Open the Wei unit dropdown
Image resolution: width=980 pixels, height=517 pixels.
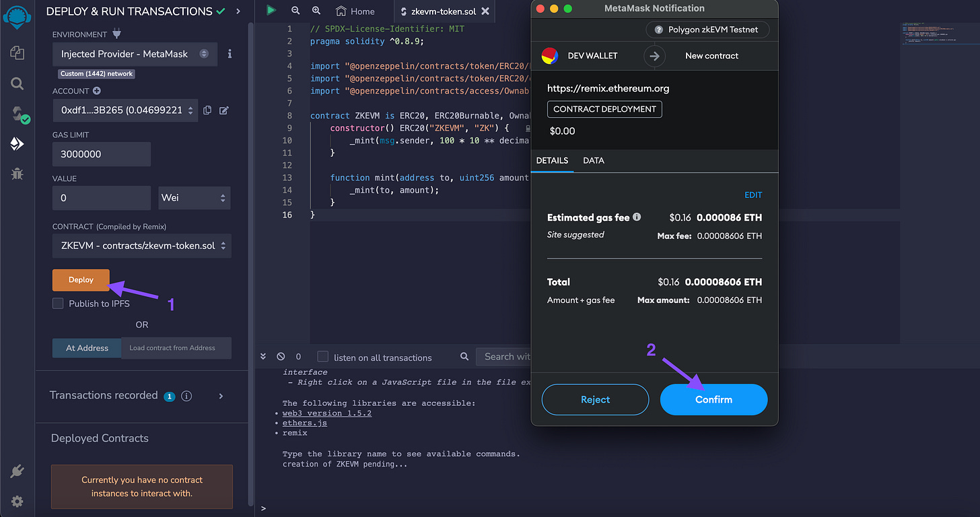[195, 198]
